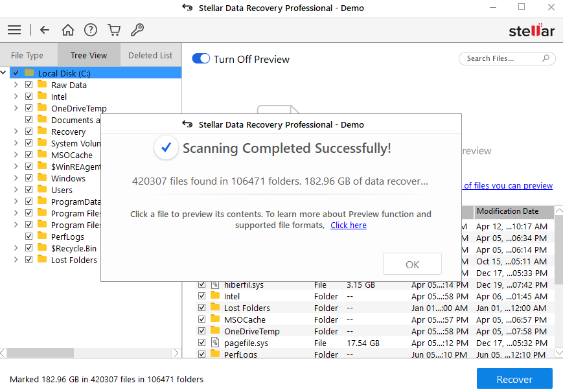Select the Recovery folder icon in tree
The width and height of the screenshot is (563, 392).
(x=42, y=131)
